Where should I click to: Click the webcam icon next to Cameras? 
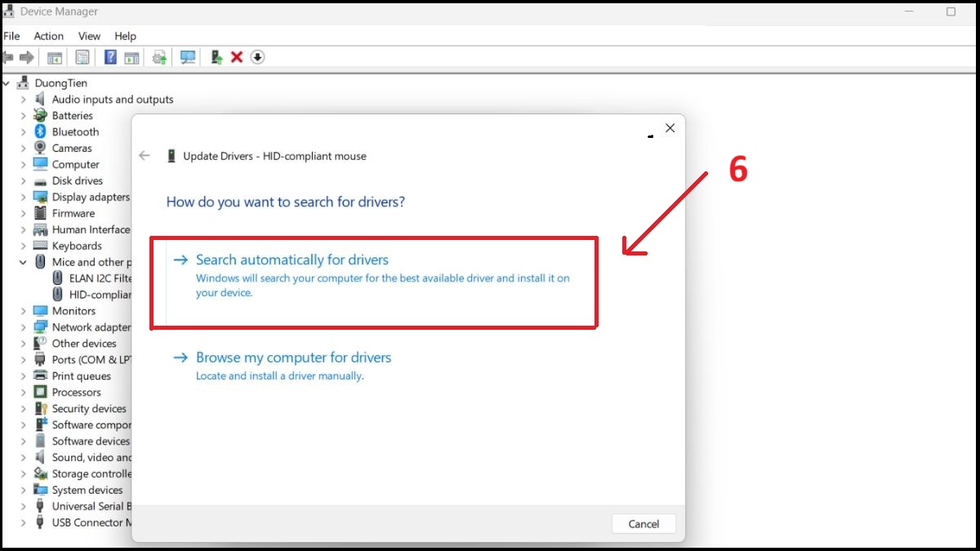pyautogui.click(x=40, y=149)
